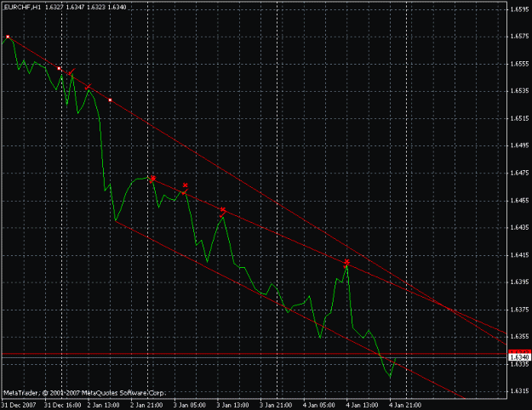532x410 pixels.
Task: Click the 31 Dec 16:00 time label
Action: 63,405
